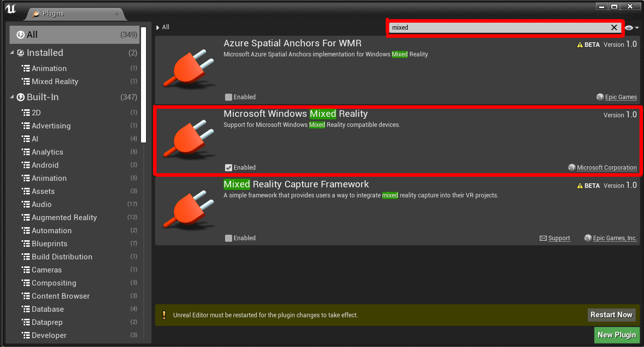Click the plug icon of Azure Spatial Anchors
Screen dimensions: 644x347
[189, 69]
